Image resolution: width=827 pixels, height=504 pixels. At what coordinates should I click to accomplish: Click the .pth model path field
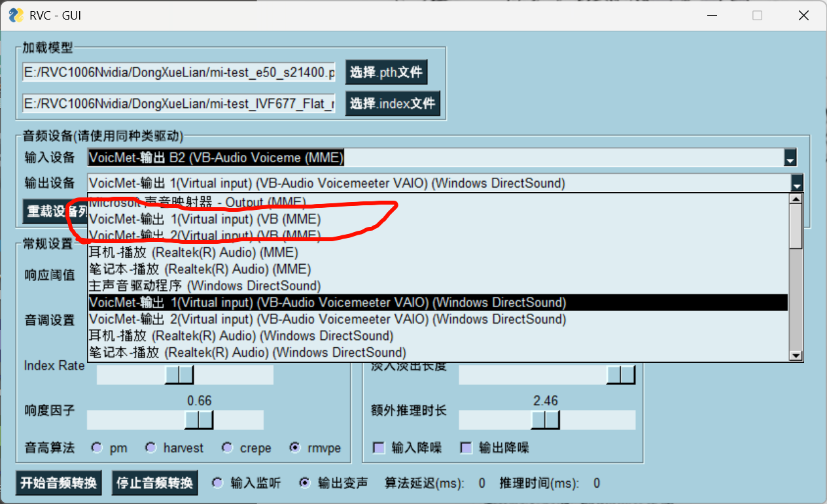(x=179, y=73)
